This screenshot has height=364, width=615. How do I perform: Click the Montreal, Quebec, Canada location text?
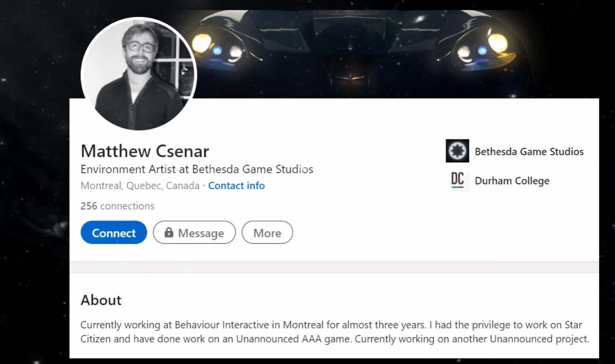coord(140,186)
